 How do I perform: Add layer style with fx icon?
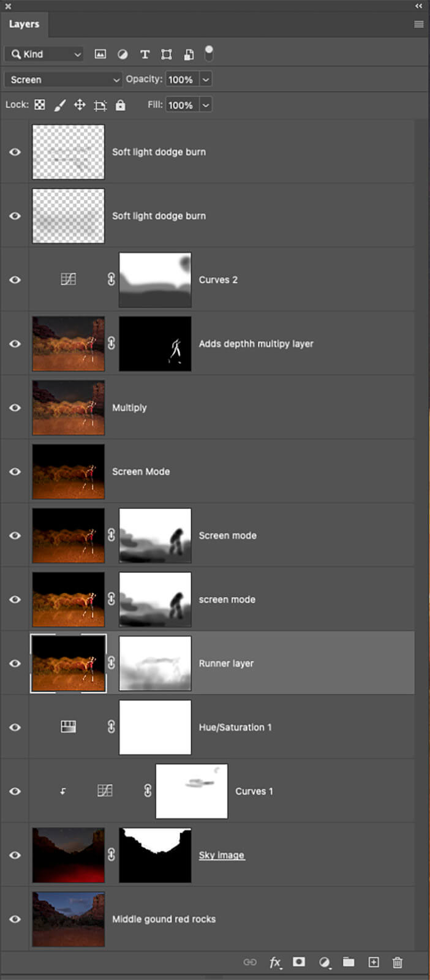point(275,962)
